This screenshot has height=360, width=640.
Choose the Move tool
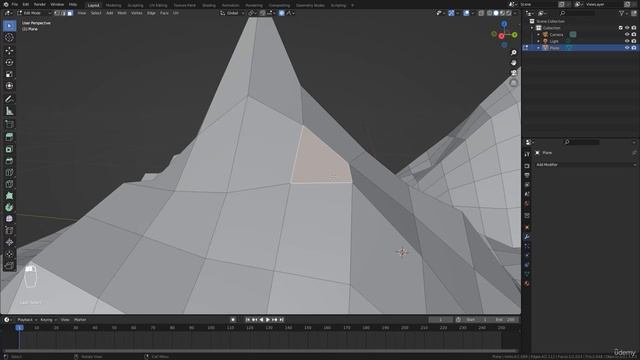(x=9, y=51)
